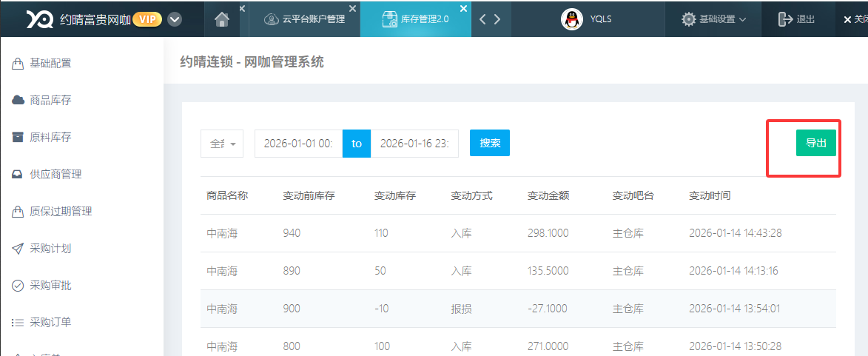Click the 变动吧台 column header
This screenshot has height=356, width=868.
click(633, 195)
